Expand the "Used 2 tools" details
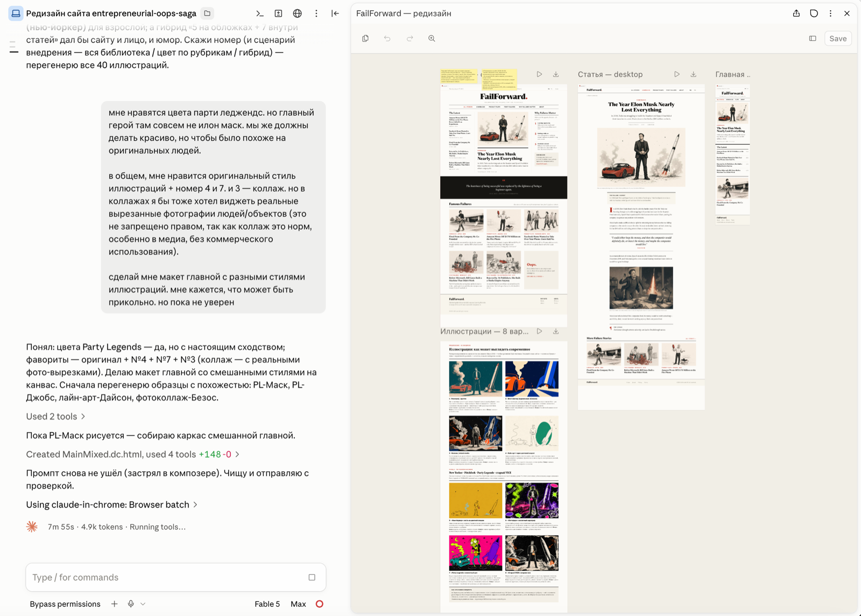861x616 pixels. [x=56, y=416]
